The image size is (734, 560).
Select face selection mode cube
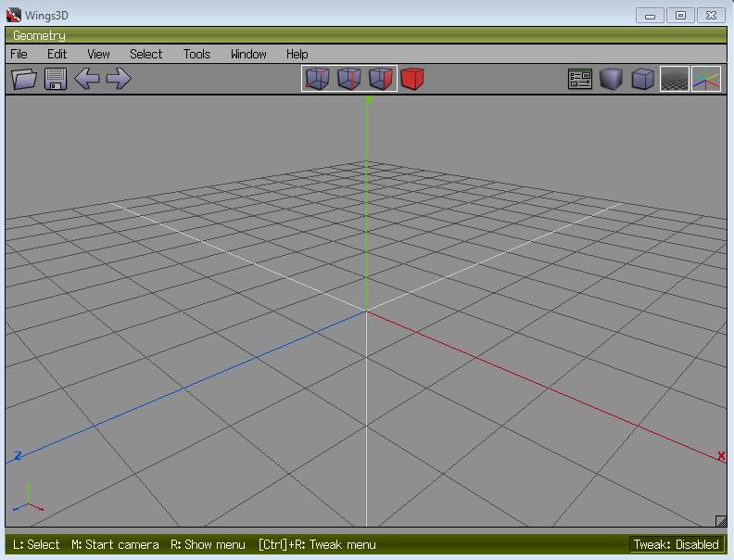381,79
